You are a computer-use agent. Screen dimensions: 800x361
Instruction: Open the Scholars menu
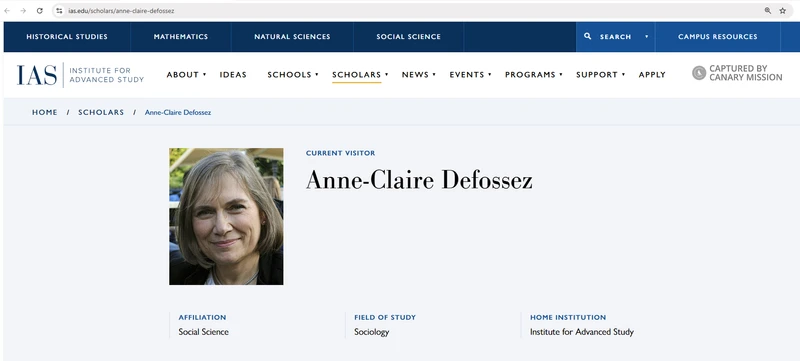pyautogui.click(x=356, y=74)
